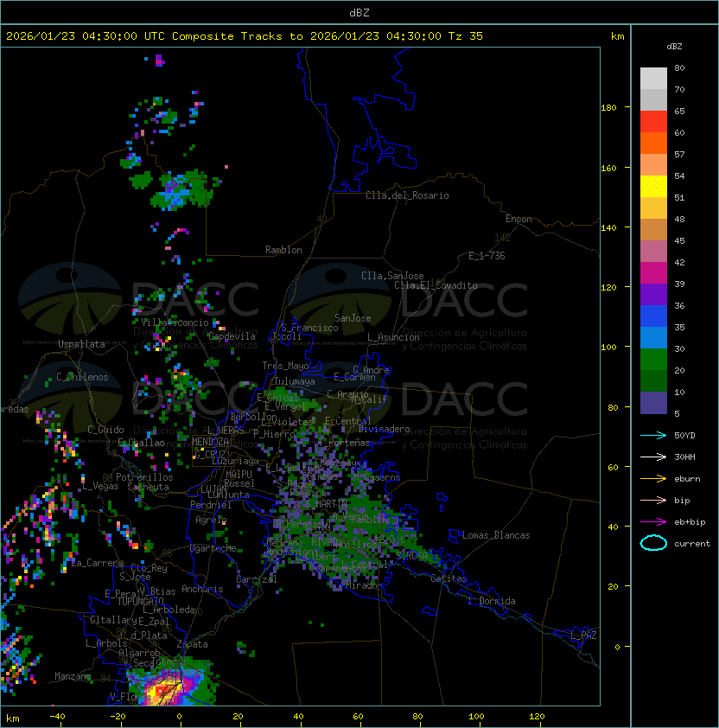Pick the purple 36-39 dBZ legend swatch

[653, 294]
